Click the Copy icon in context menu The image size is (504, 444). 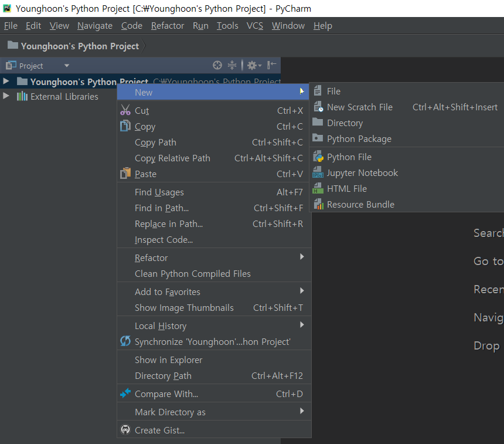(x=125, y=126)
